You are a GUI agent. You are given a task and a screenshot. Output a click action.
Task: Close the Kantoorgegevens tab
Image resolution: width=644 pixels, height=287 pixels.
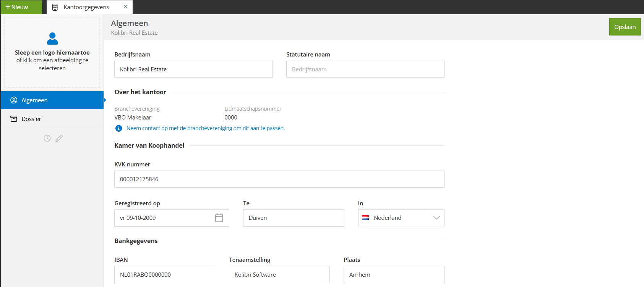[126, 7]
